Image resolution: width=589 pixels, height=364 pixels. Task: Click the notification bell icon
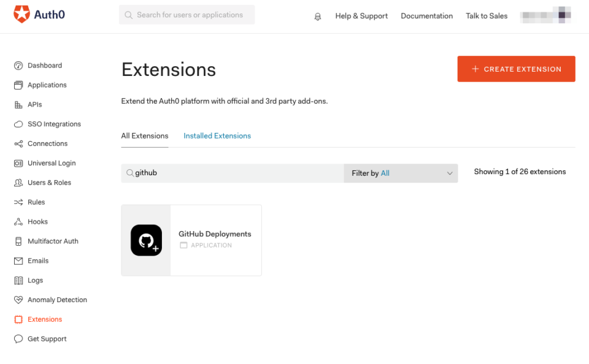point(317,16)
